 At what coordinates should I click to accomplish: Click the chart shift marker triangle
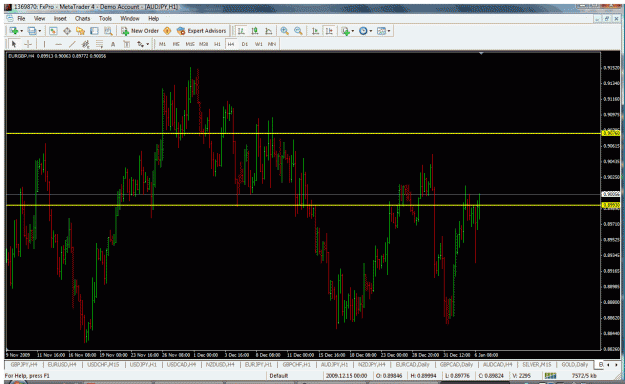[481, 53]
